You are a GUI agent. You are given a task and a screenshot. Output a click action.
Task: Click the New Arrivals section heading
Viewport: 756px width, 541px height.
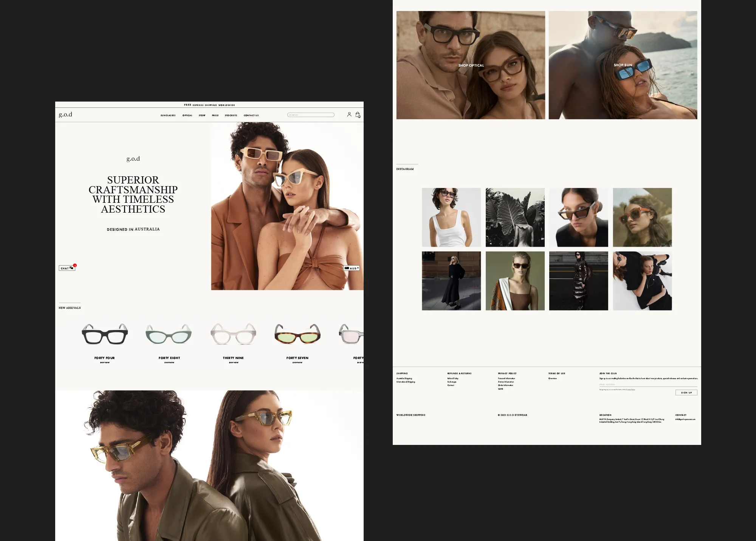click(x=70, y=308)
